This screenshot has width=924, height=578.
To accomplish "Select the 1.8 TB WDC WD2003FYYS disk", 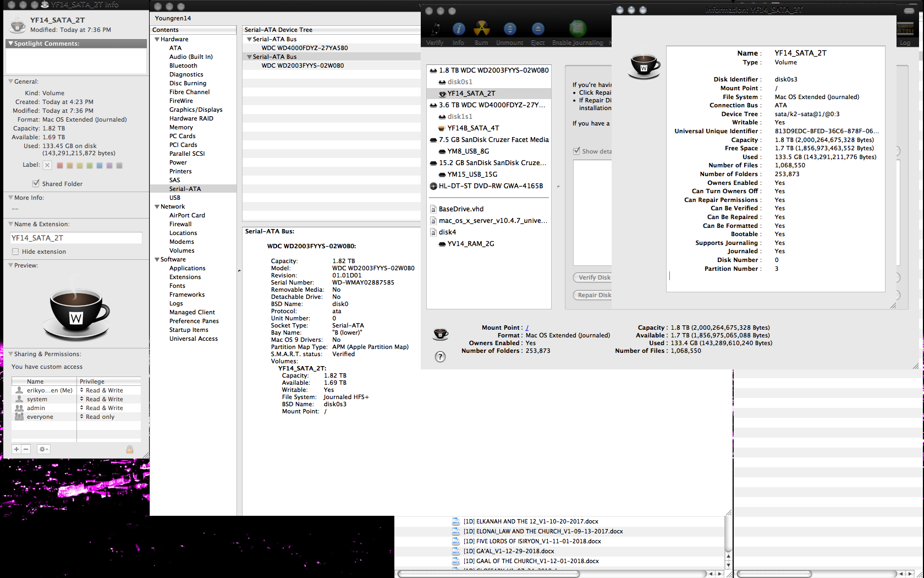I will (489, 70).
